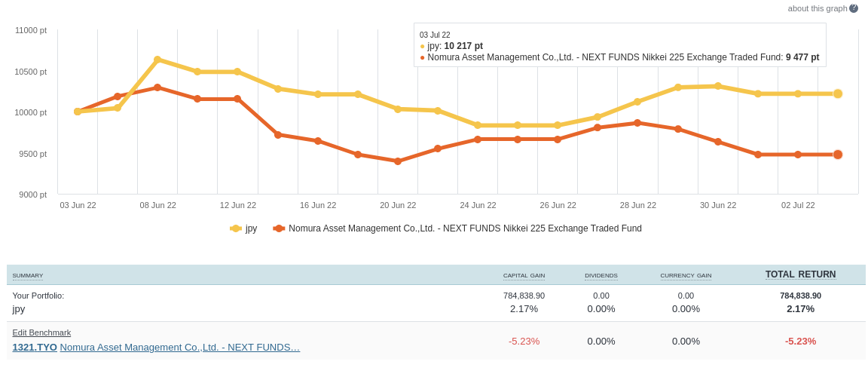Toggle jpy series in chart legend
Image resolution: width=868 pixels, height=380 pixels.
(x=251, y=228)
